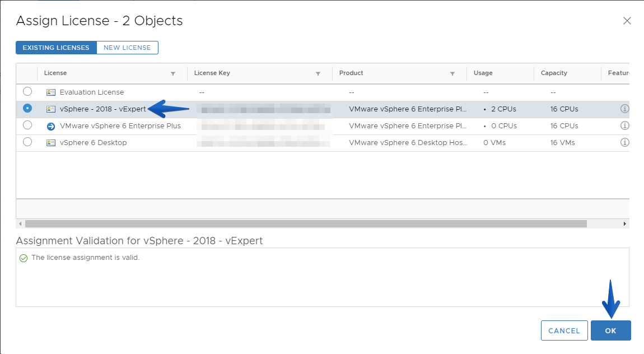This screenshot has height=354, width=644.
Task: Click the horizontal scrollbar thumb of the license table
Action: pos(306,224)
